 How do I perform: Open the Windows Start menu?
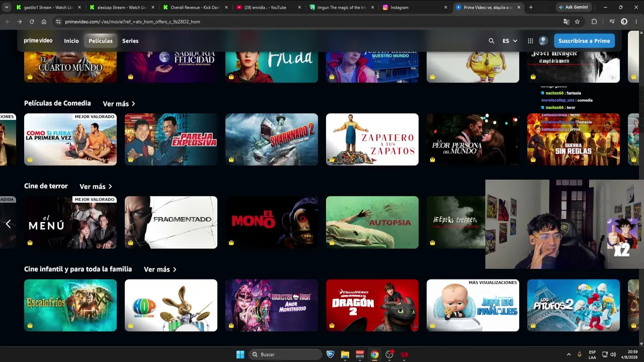click(x=240, y=354)
